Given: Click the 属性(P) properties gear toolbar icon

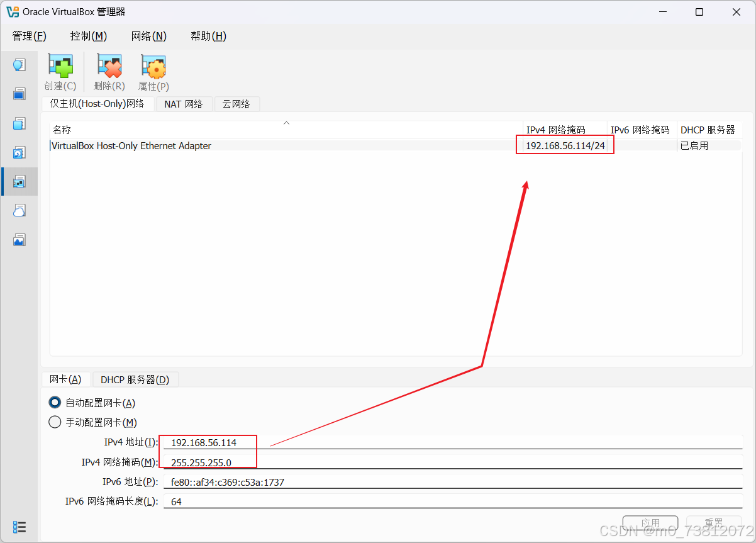Looking at the screenshot, I should 153,73.
